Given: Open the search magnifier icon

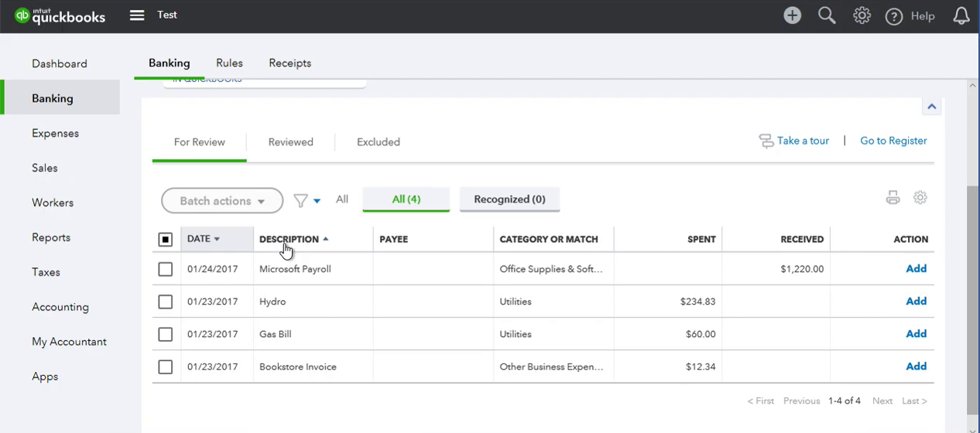Looking at the screenshot, I should 827,15.
